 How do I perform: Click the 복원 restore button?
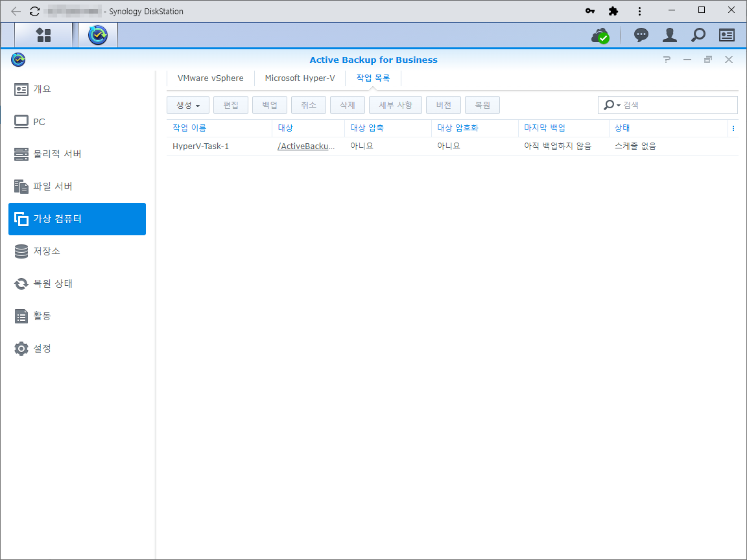(x=482, y=105)
